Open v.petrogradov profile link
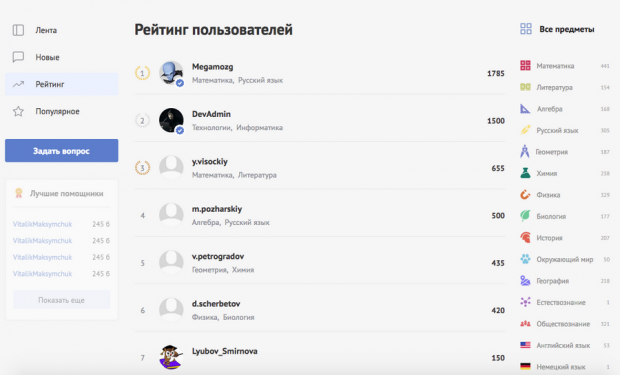Screen dimensions: 620x375 pyautogui.click(x=218, y=256)
